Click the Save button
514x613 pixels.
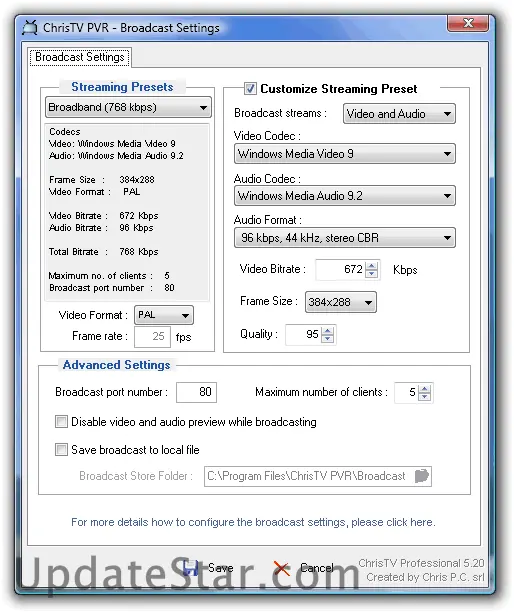(x=208, y=568)
